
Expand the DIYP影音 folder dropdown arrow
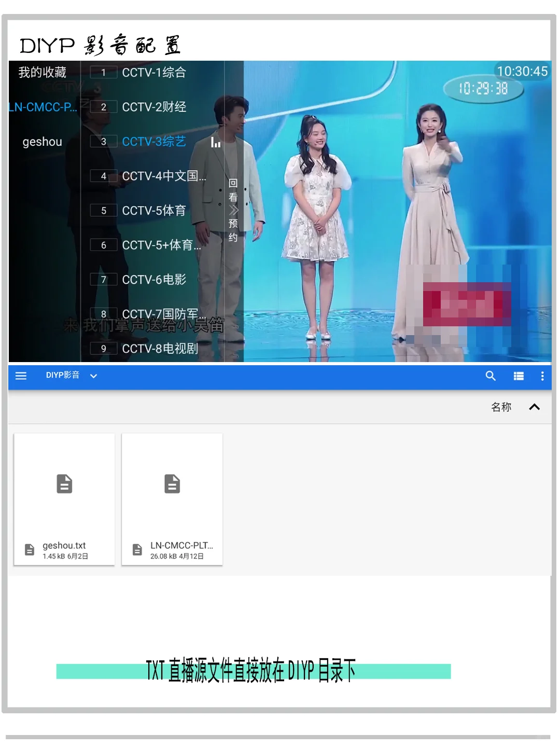click(93, 376)
